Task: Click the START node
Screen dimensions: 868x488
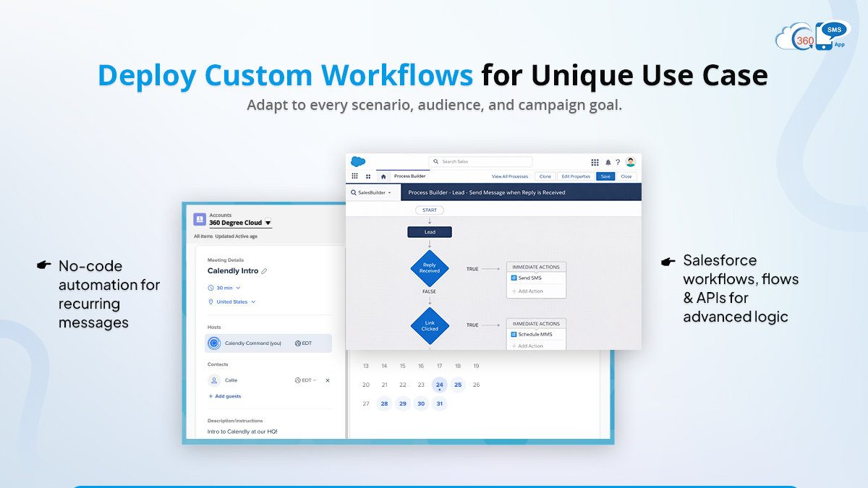Action: pos(430,210)
